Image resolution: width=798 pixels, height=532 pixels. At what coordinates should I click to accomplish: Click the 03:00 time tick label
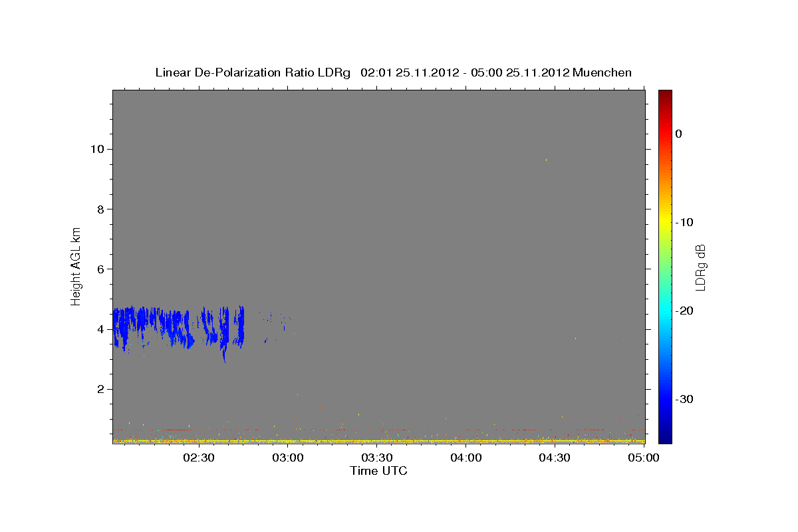point(288,458)
